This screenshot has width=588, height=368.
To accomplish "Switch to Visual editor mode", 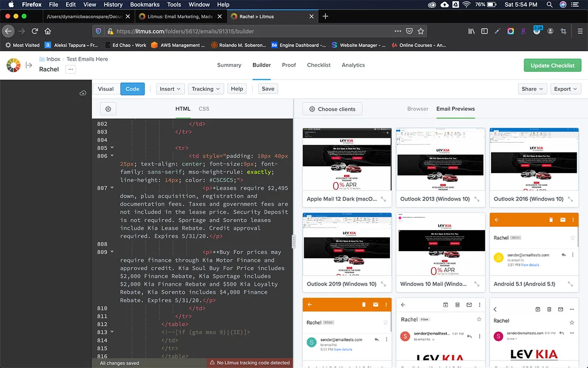I will (106, 89).
